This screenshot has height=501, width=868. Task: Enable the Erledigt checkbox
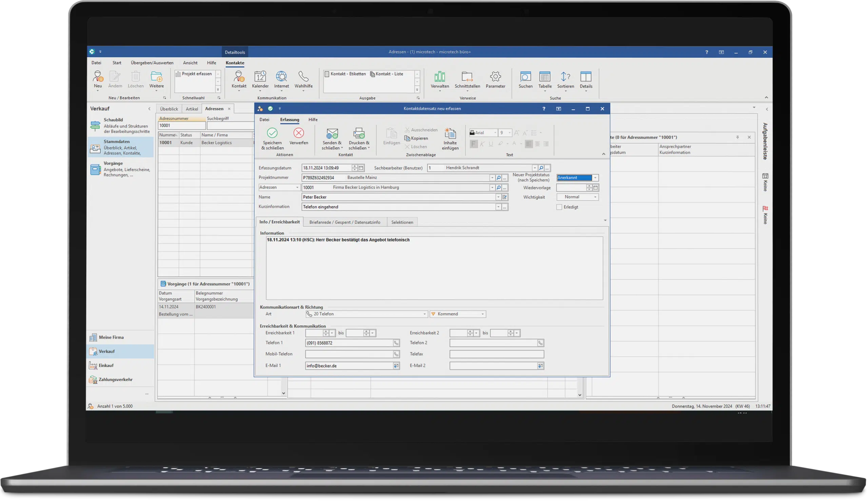pyautogui.click(x=559, y=207)
